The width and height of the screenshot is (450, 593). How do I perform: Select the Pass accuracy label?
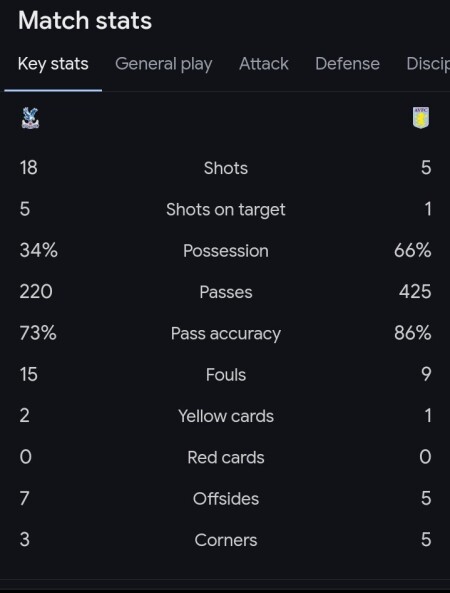[226, 334]
